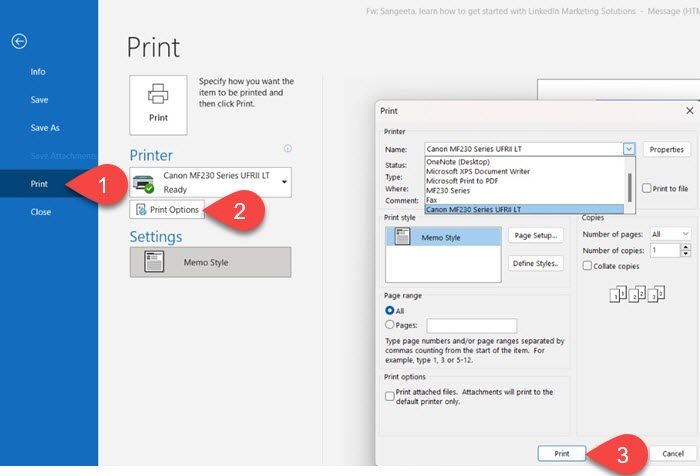Open the printer info icon beside Printer heading
Image resolution: width=700 pixels, height=476 pixels.
[288, 148]
